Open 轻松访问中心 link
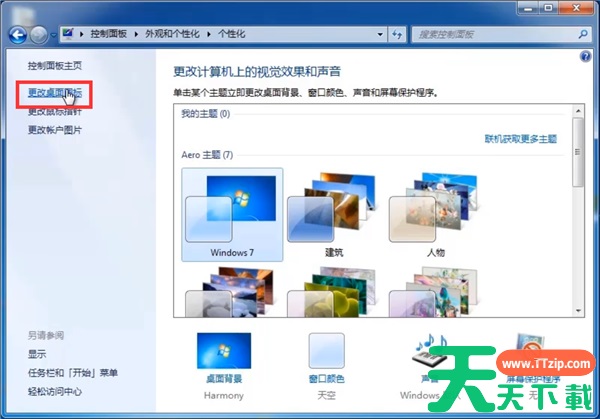 pyautogui.click(x=55, y=391)
